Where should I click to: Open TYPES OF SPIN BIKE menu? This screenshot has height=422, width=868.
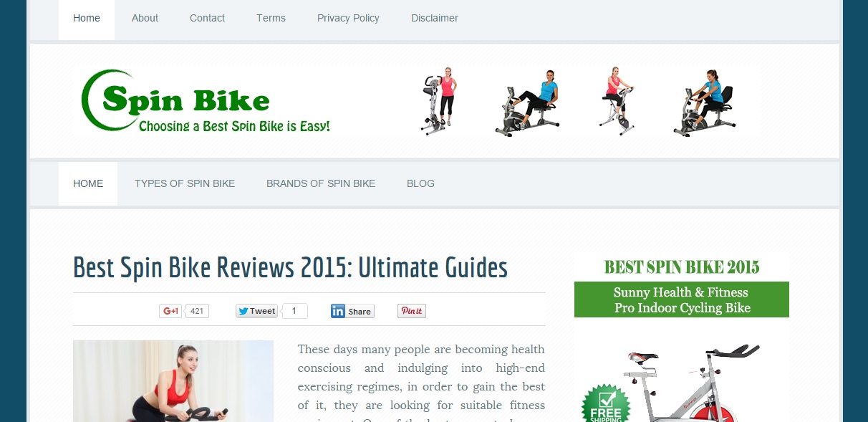pos(185,183)
